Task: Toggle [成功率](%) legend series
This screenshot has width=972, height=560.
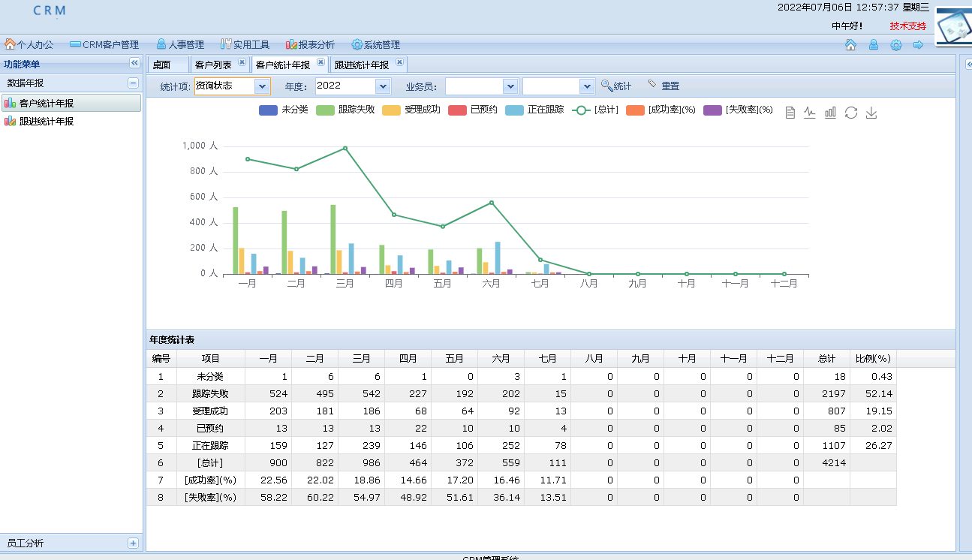Action: tap(661, 110)
